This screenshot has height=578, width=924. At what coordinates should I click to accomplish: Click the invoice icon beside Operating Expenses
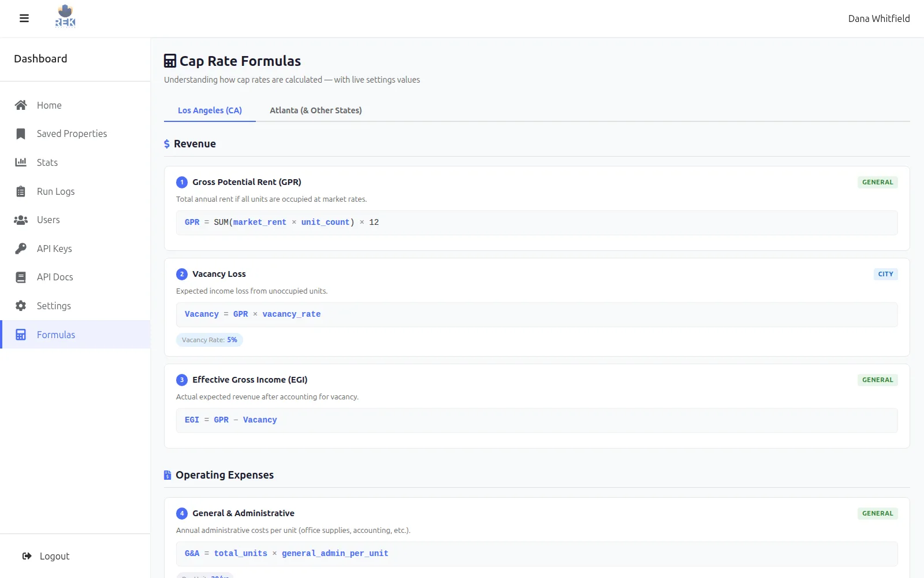coord(167,475)
